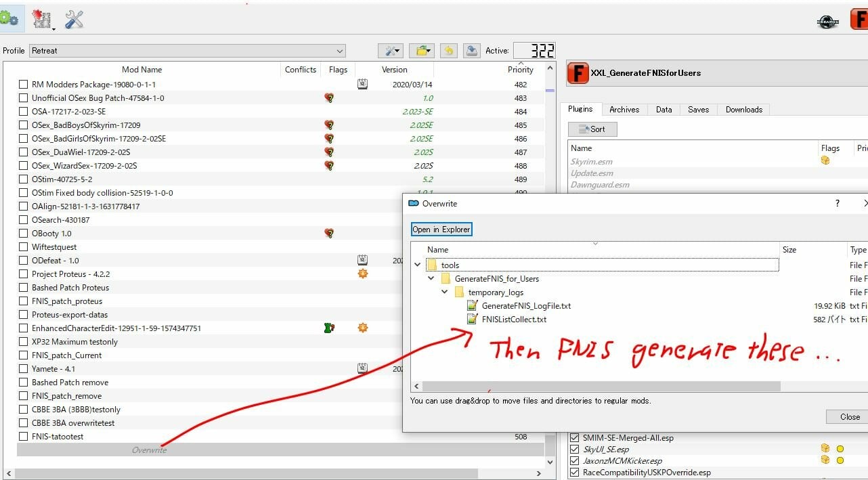Collapse the tools folder in Overwrite
This screenshot has width=868, height=480.
click(417, 265)
